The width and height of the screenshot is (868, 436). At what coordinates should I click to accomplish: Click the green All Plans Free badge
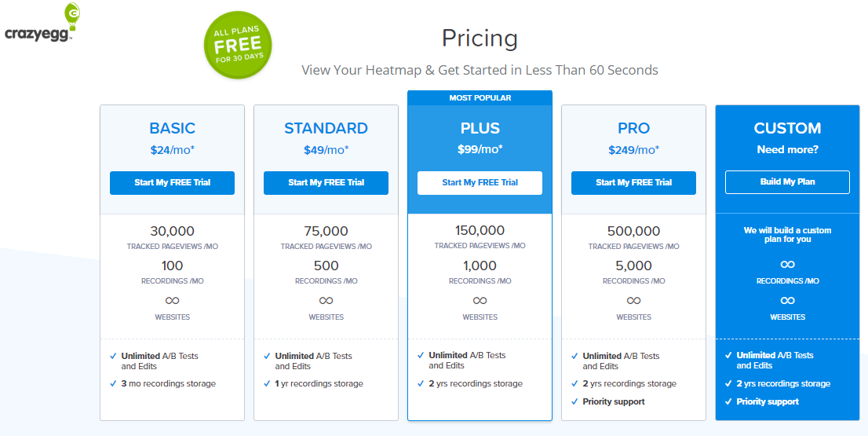(238, 46)
